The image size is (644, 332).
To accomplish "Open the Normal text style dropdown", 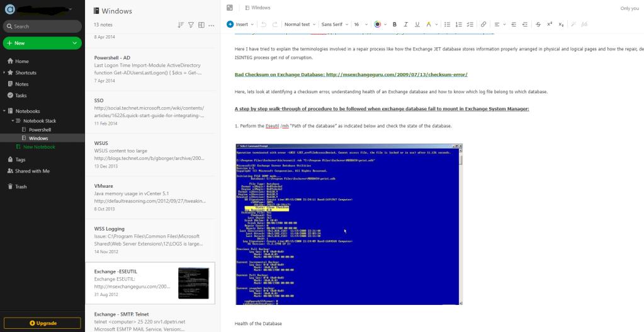I will (300, 25).
